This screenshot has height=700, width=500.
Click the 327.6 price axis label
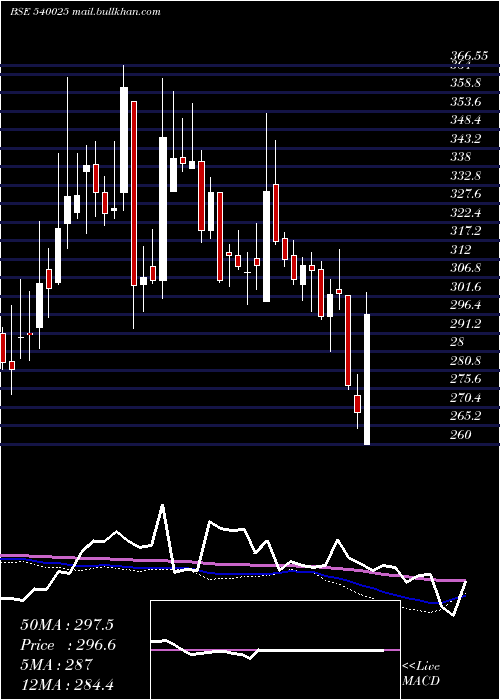[465, 194]
